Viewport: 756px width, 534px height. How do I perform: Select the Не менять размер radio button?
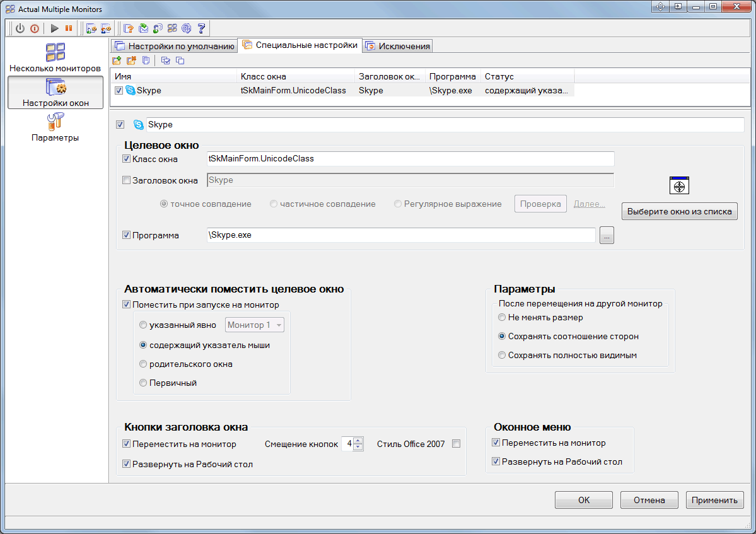[502, 317]
